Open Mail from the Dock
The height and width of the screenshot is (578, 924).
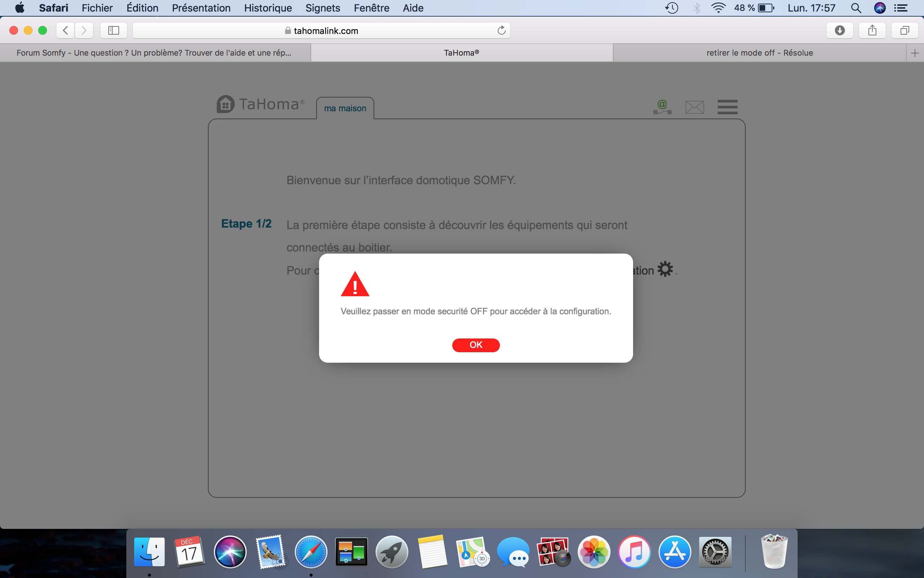tap(271, 552)
